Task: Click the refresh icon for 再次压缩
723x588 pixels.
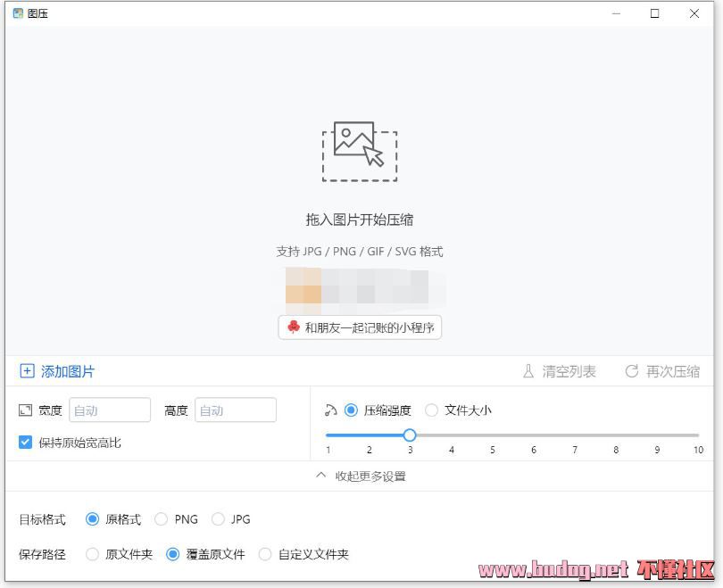Action: click(632, 371)
